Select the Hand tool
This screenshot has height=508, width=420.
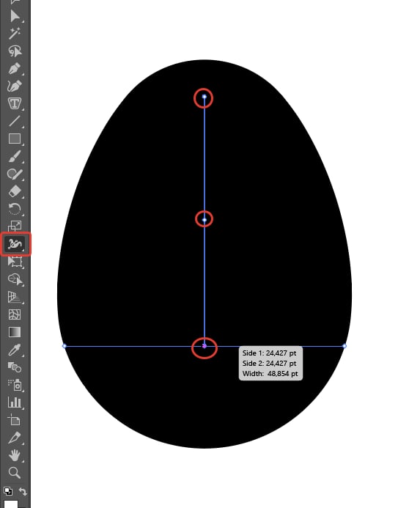point(15,455)
